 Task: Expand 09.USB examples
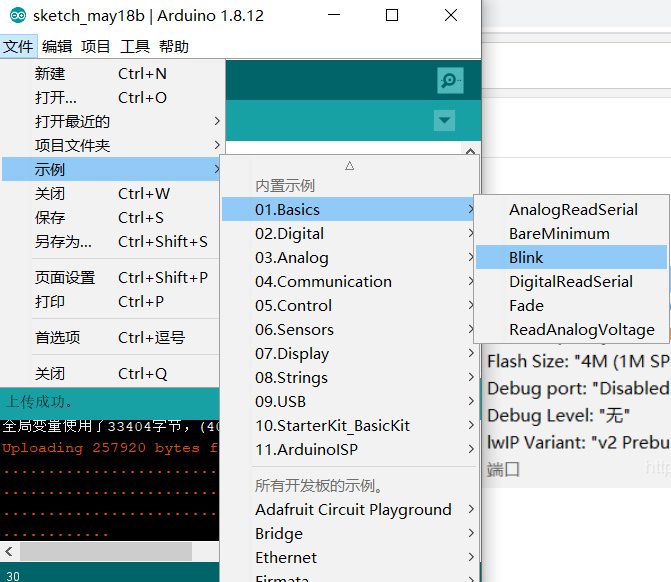click(x=348, y=401)
